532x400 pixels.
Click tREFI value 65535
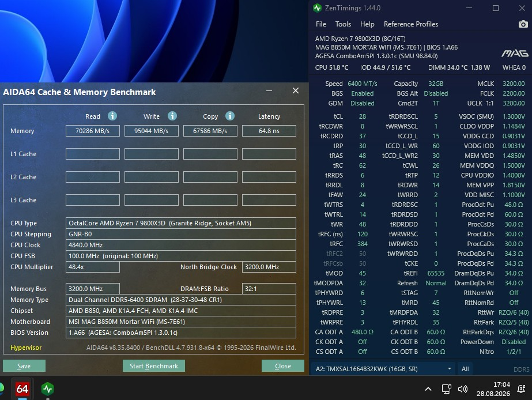(436, 273)
